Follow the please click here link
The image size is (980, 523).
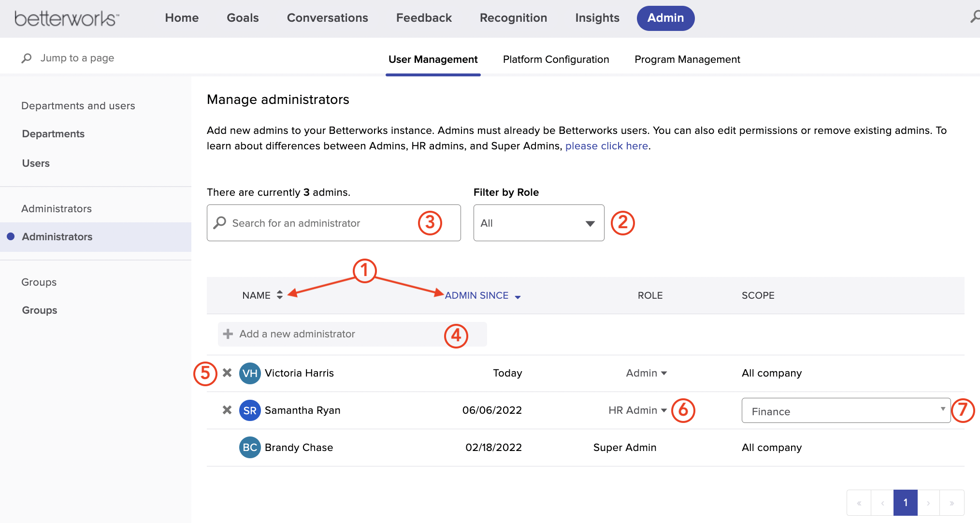(606, 145)
